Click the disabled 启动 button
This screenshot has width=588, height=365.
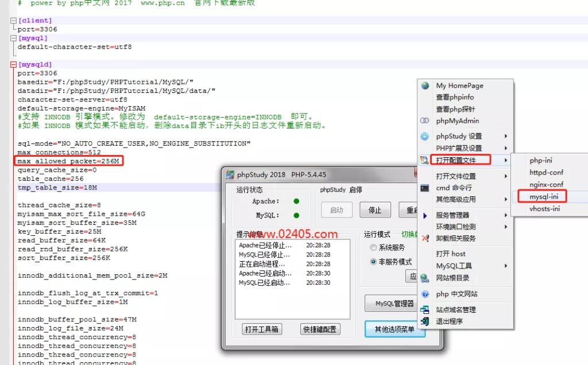(336, 210)
